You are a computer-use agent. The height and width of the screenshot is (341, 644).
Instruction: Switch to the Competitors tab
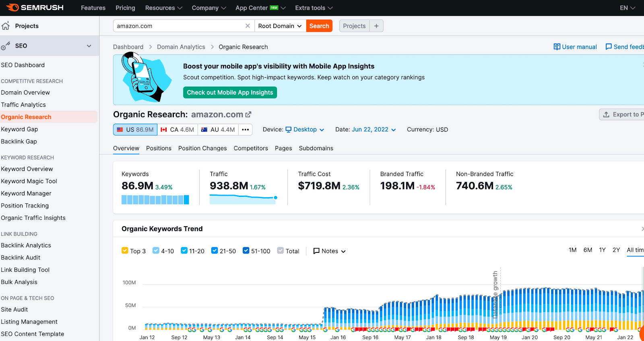[x=251, y=148]
